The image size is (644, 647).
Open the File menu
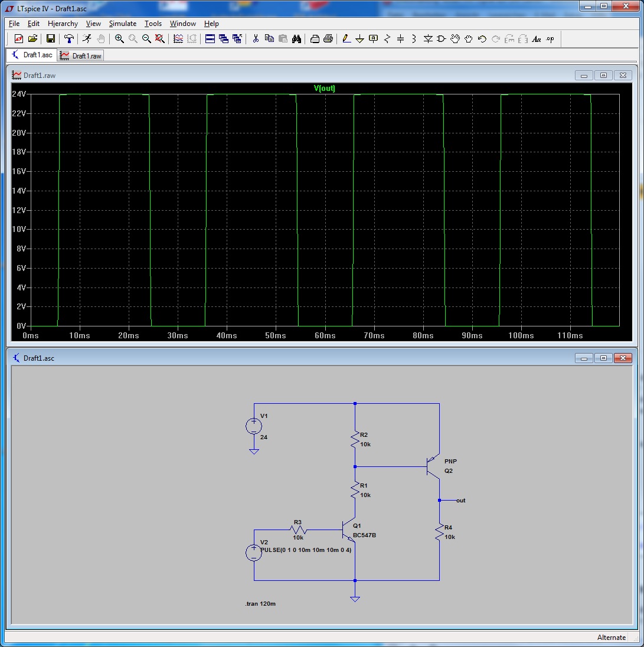coord(14,24)
